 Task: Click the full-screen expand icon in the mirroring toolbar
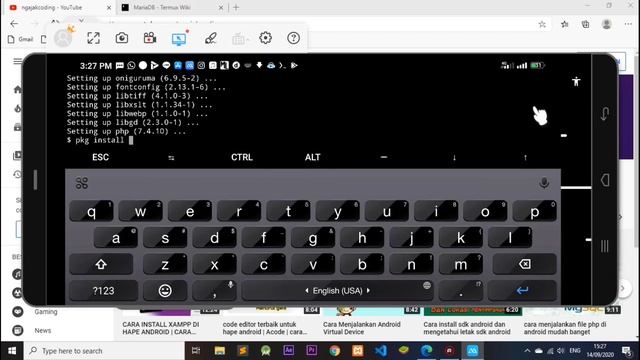[93, 38]
